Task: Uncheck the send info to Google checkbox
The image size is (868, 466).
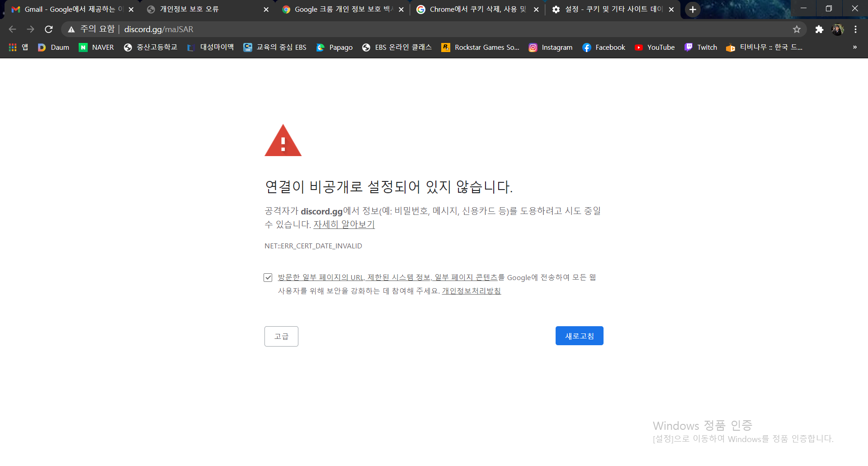Action: pos(268,277)
